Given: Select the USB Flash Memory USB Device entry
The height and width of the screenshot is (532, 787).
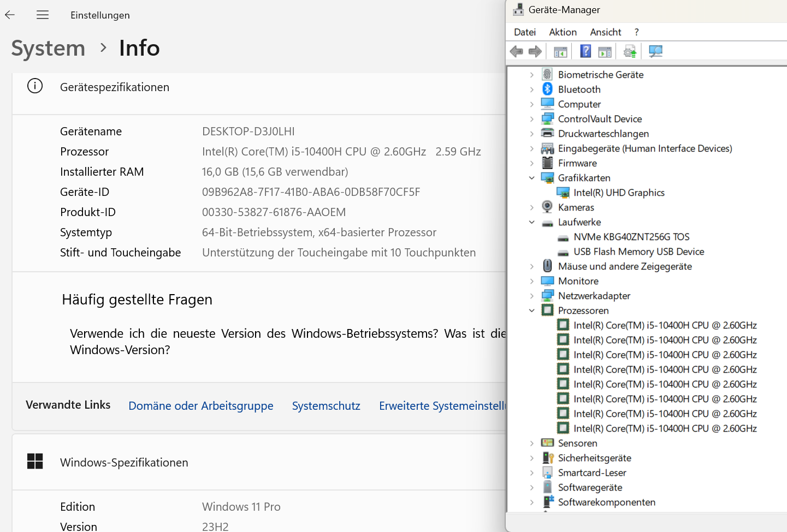Looking at the screenshot, I should [x=638, y=252].
